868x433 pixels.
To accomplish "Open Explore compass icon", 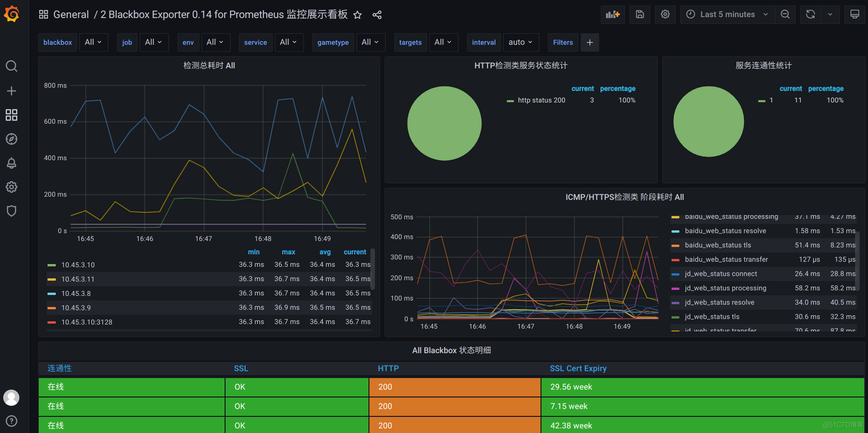I will pyautogui.click(x=12, y=139).
